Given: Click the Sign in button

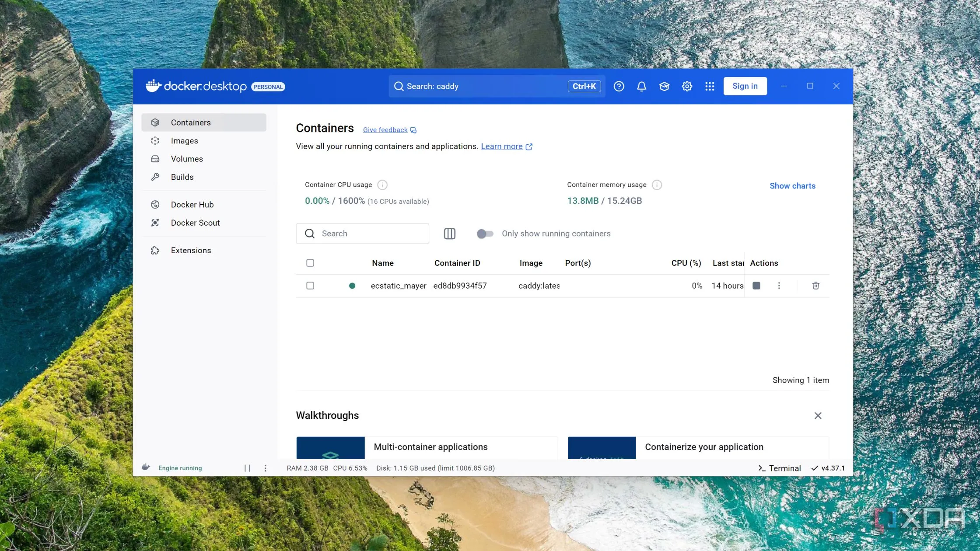Looking at the screenshot, I should pos(745,86).
